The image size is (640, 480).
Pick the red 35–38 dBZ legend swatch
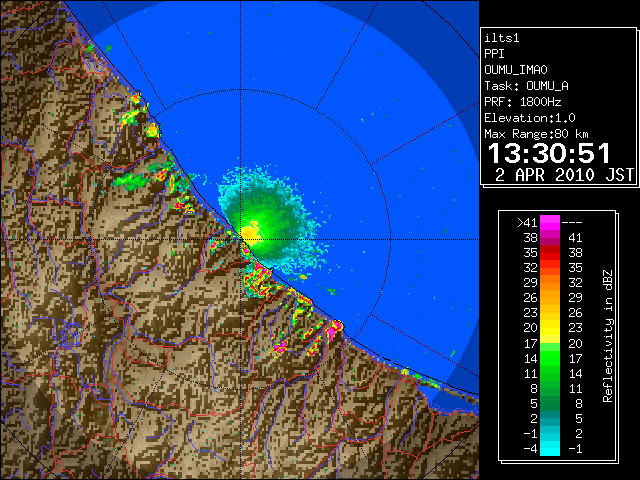550,253
